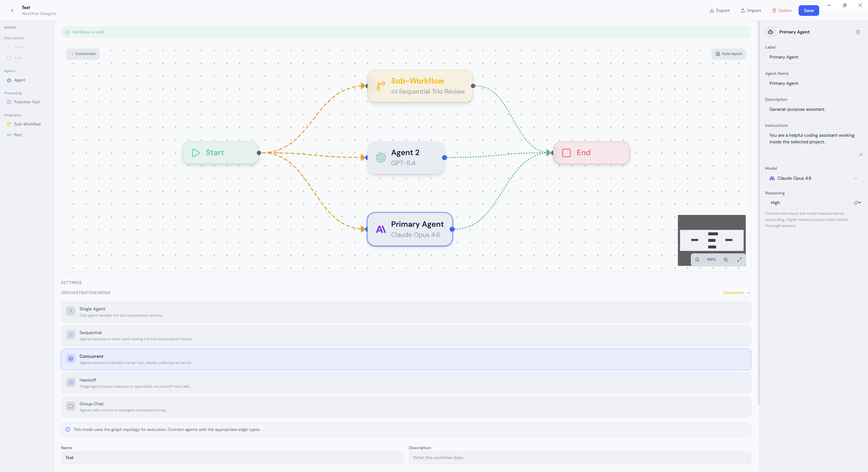Click the Delete workflow button
868x472 pixels.
(782, 10)
